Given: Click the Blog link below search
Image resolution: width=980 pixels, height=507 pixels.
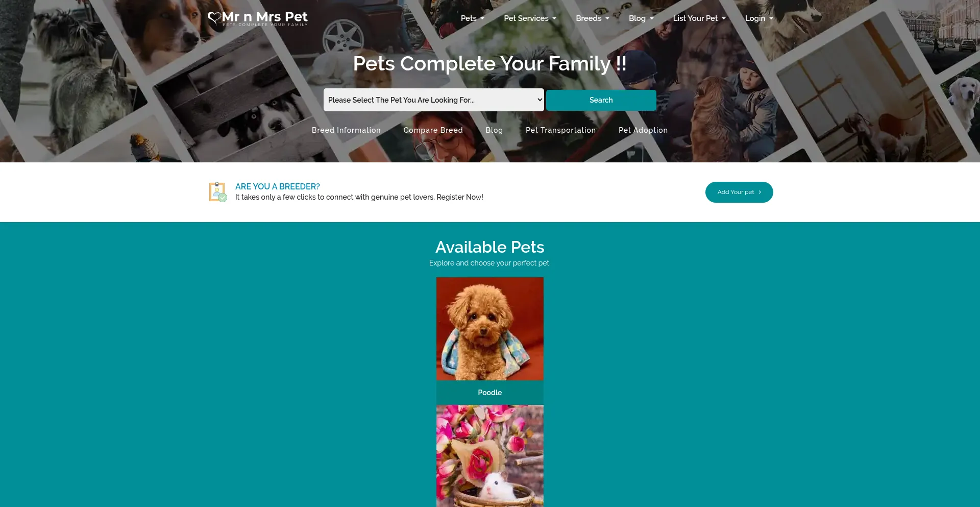Looking at the screenshot, I should click(x=494, y=130).
